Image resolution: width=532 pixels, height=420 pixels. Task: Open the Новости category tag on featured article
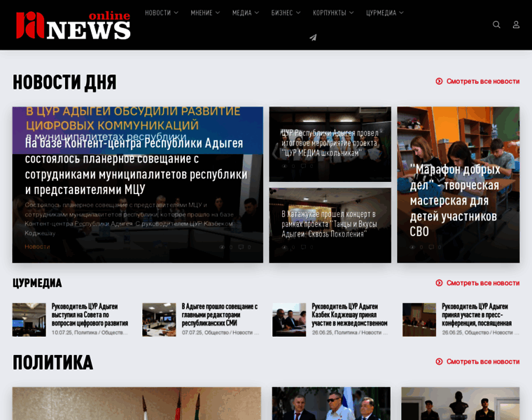[x=37, y=246]
